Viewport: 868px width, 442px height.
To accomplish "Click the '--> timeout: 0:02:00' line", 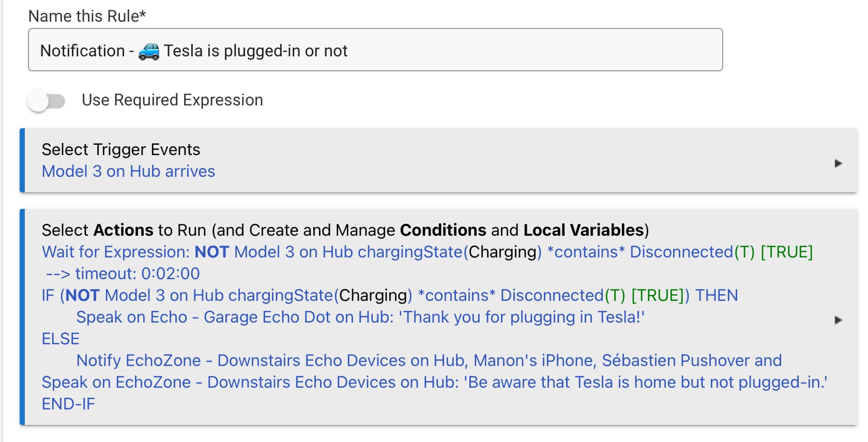I will click(123, 273).
